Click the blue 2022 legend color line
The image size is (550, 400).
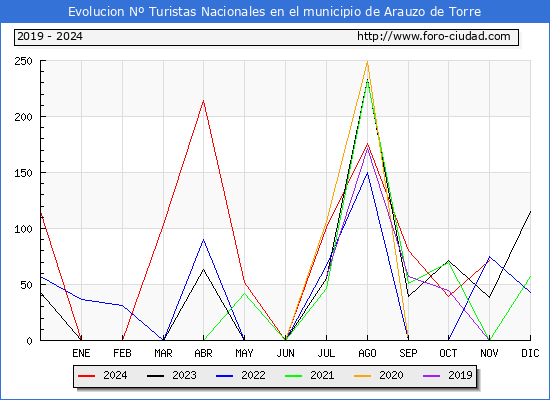pos(224,376)
